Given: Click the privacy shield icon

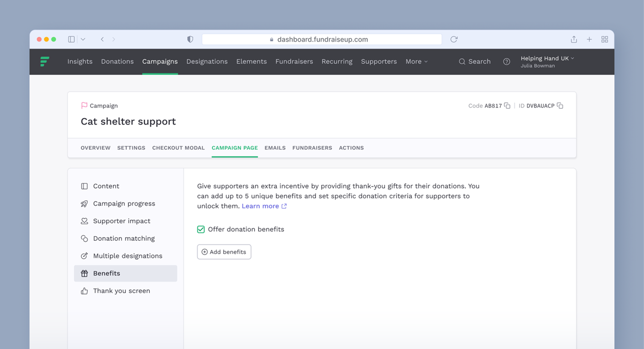Looking at the screenshot, I should click(x=190, y=39).
